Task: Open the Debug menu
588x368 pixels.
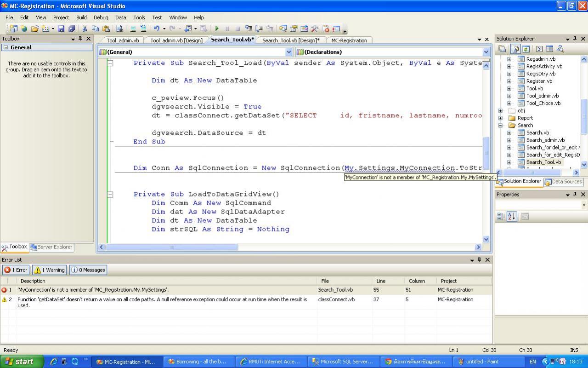Action: pyautogui.click(x=101, y=17)
